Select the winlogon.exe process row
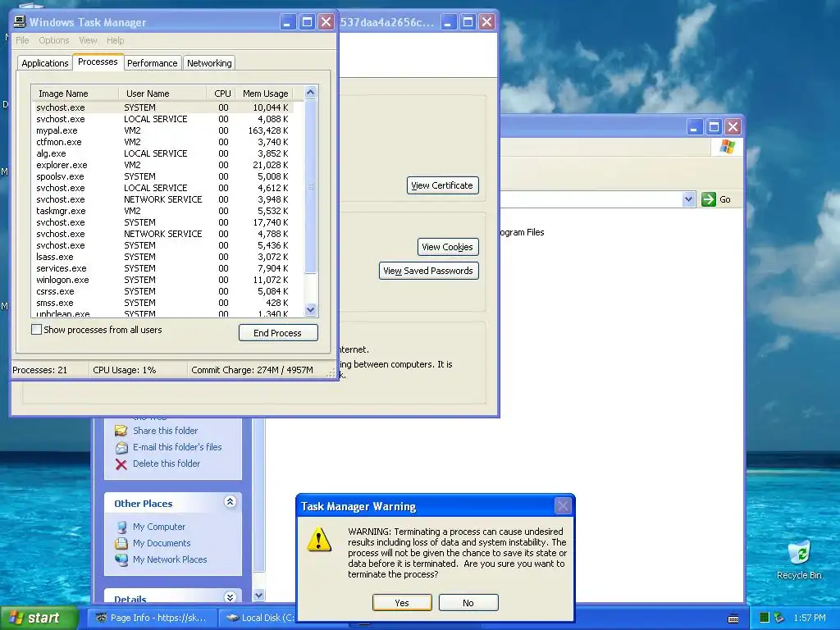The height and width of the screenshot is (630, 840). [x=163, y=281]
